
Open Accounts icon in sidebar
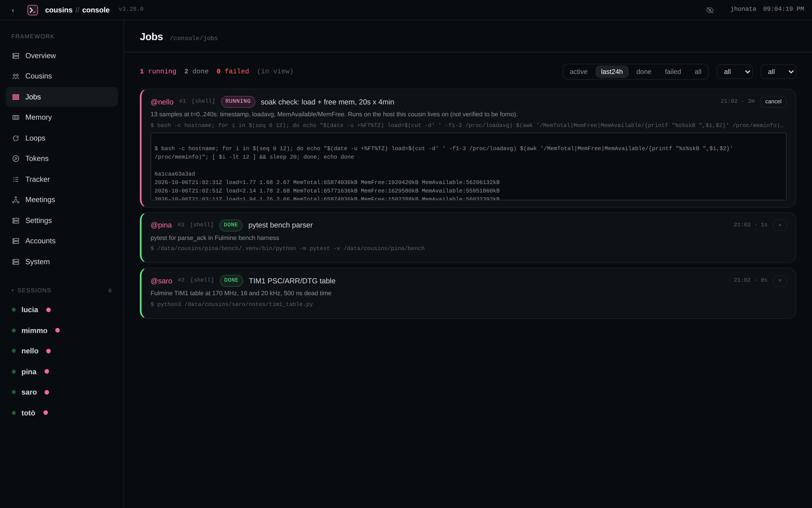click(x=16, y=241)
